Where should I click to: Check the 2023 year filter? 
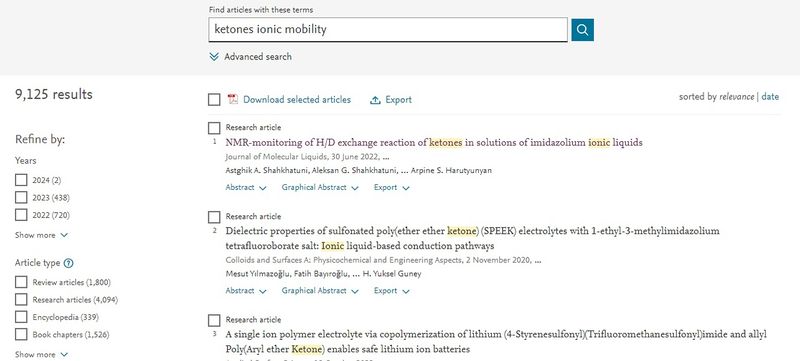(21, 197)
